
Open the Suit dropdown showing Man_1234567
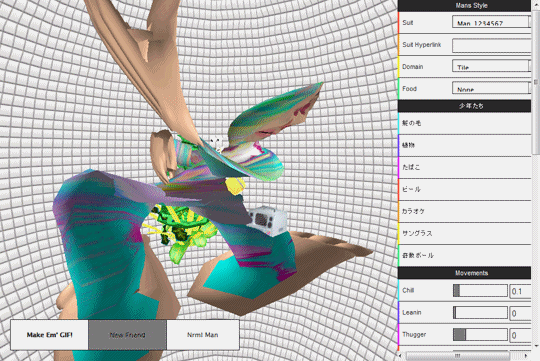(491, 22)
